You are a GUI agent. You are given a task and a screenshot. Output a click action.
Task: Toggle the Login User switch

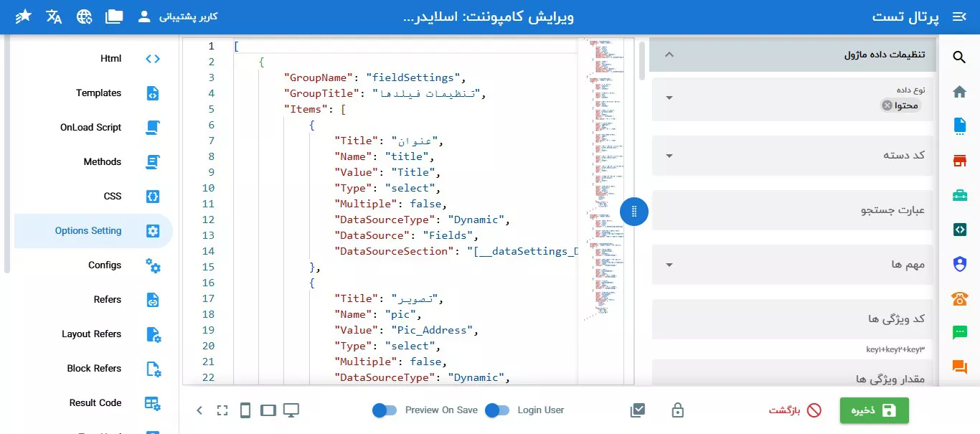497,410
